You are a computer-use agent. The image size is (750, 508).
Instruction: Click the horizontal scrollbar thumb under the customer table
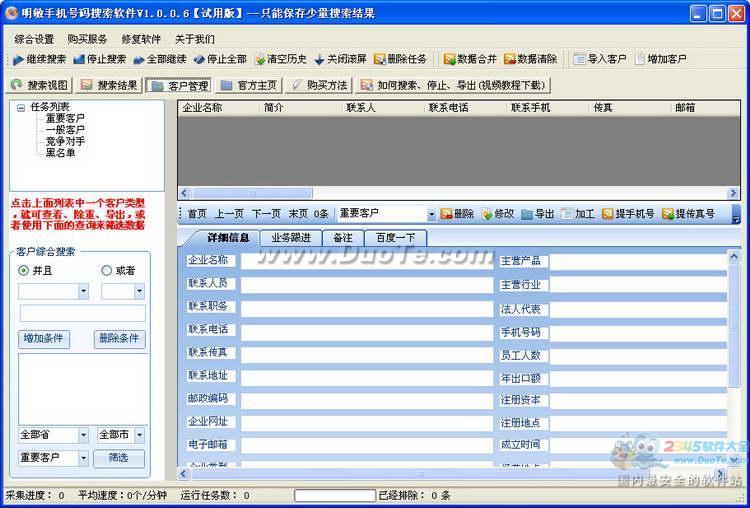(x=252, y=193)
